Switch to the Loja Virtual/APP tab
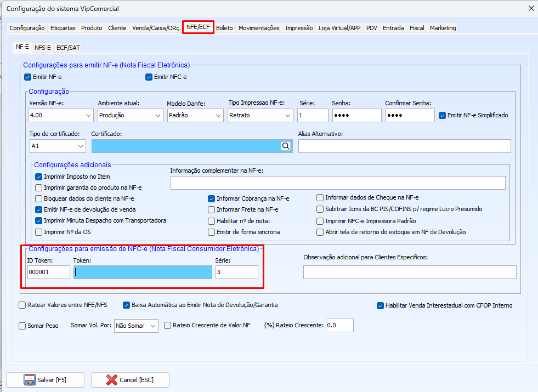The height and width of the screenshot is (392, 538). 339,28
